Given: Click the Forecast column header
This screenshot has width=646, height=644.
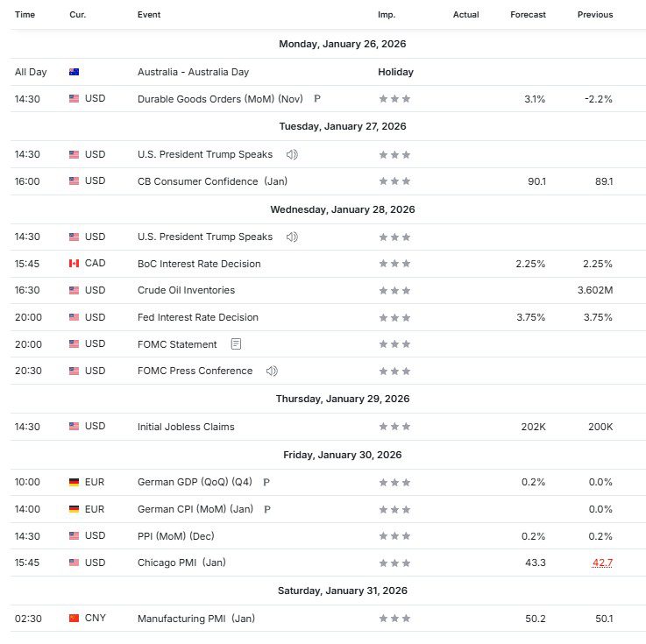Looking at the screenshot, I should pos(528,15).
